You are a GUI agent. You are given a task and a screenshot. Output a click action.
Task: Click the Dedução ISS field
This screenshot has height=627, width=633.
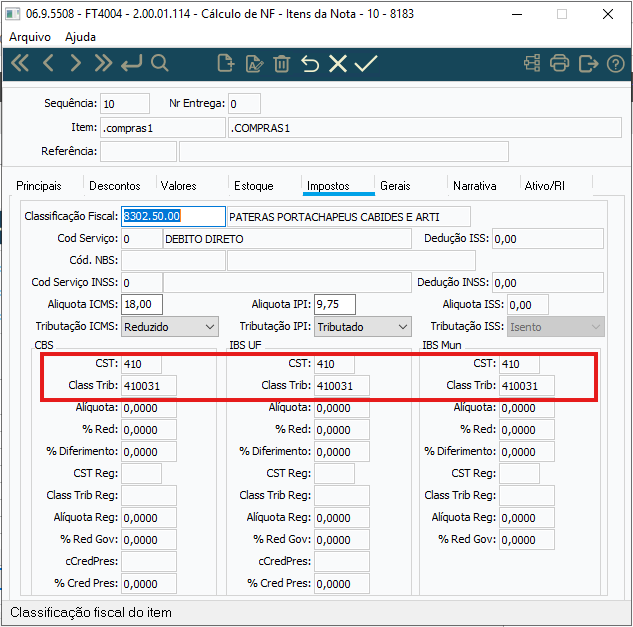click(x=548, y=239)
